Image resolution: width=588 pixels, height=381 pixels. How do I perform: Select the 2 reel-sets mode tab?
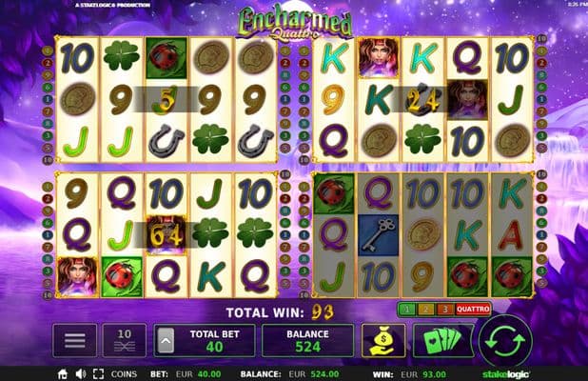point(425,310)
